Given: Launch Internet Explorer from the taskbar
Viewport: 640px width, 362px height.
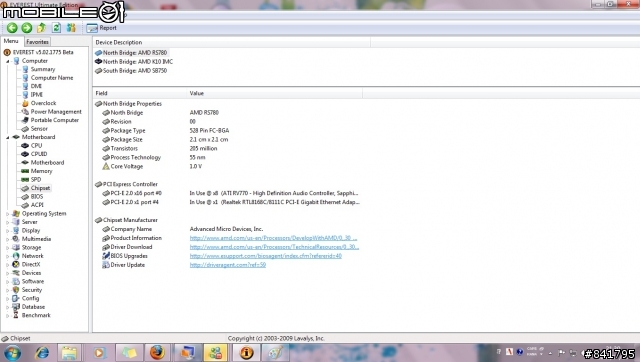Looking at the screenshot, I should 41,353.
